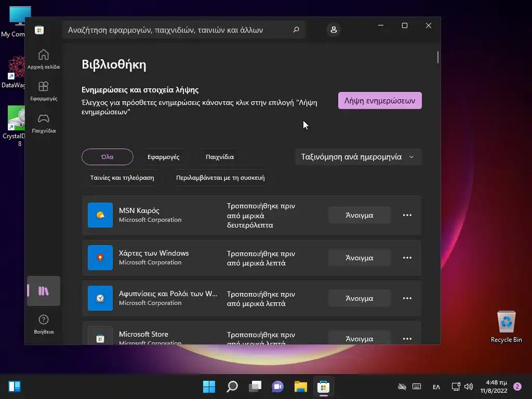
Task: Open the user account profile icon
Action: point(334,30)
